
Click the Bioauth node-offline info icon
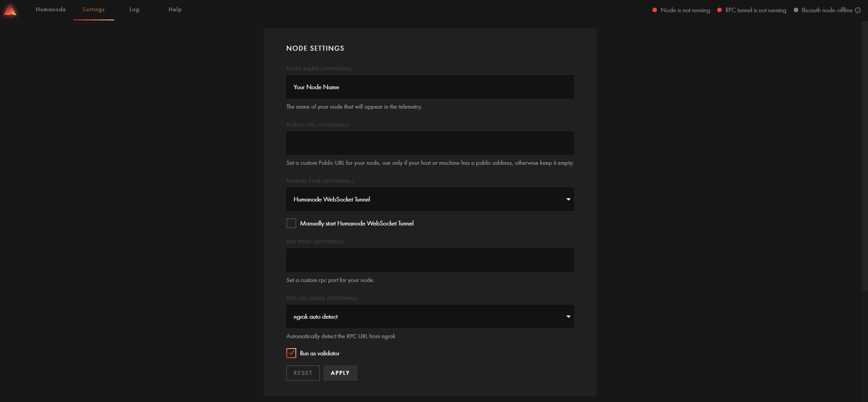858,10
